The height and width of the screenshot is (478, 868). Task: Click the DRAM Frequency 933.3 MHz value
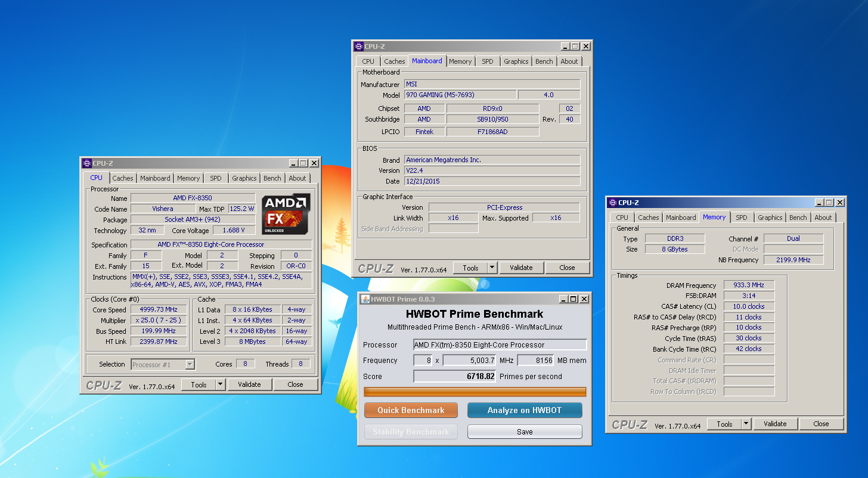point(749,285)
